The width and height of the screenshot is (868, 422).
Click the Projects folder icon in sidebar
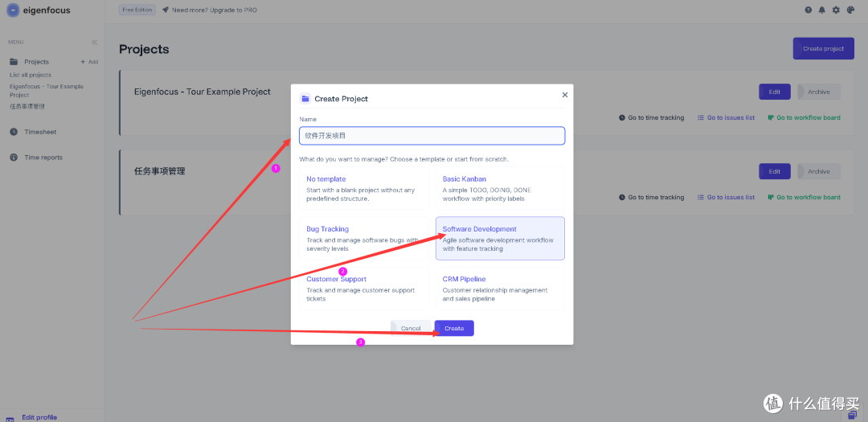click(x=14, y=62)
